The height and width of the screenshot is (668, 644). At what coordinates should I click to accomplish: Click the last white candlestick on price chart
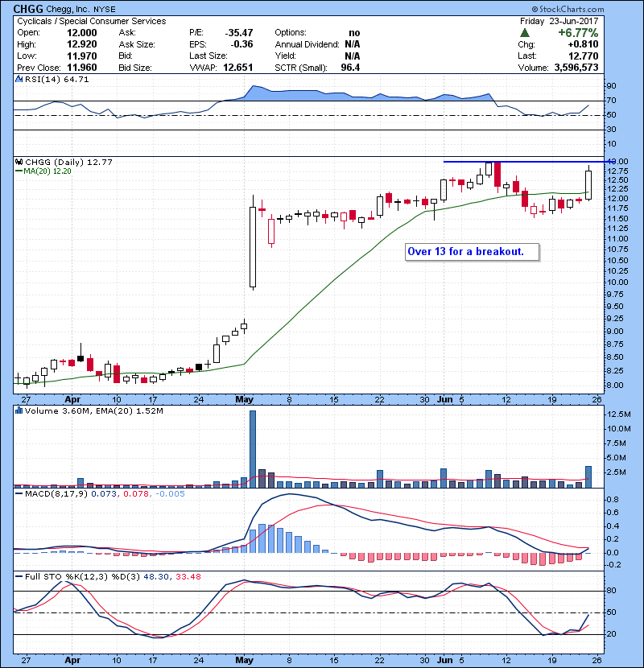[x=588, y=185]
